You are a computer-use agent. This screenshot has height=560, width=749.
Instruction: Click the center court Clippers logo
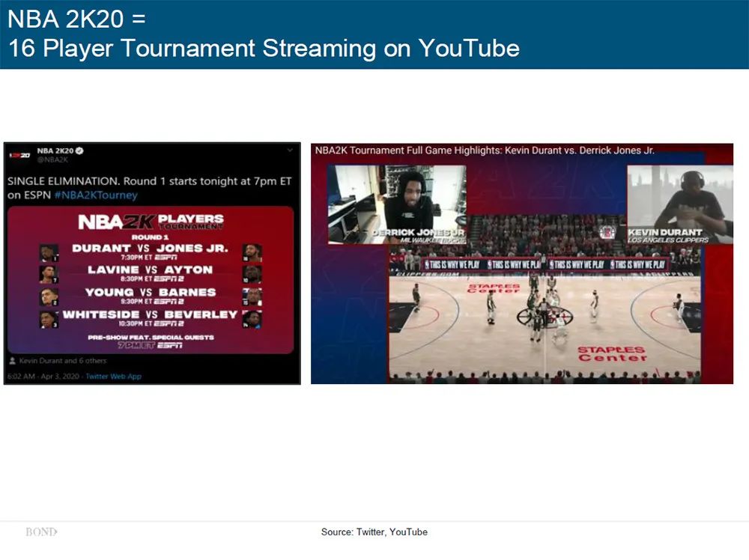545,316
